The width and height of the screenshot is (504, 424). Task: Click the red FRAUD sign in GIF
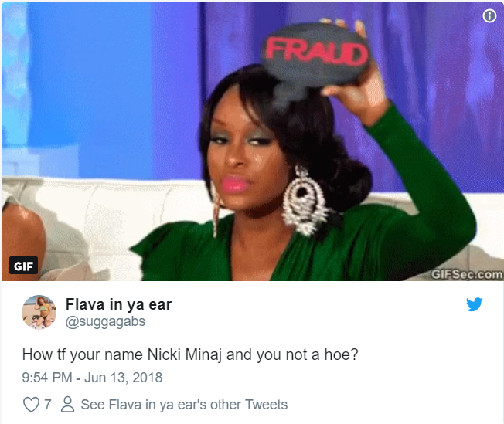click(315, 53)
